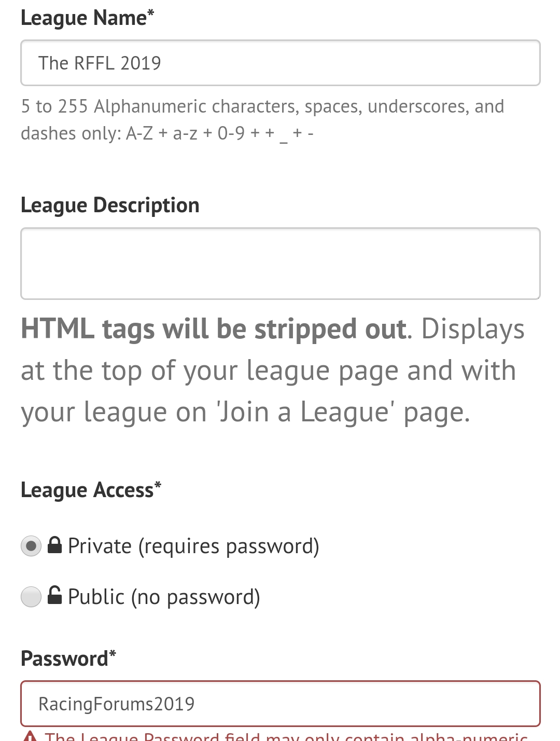Click the 'League Name*' field label
560x741 pixels.
click(87, 18)
